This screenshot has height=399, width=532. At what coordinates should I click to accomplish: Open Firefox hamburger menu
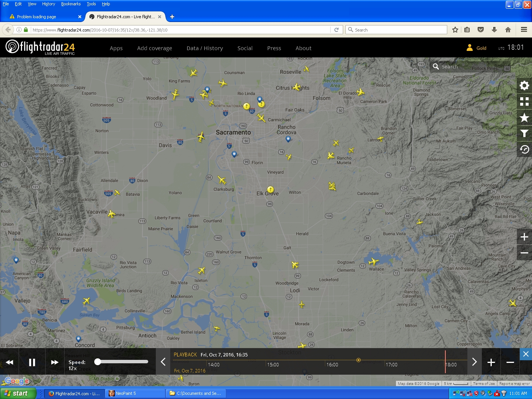coord(524,30)
